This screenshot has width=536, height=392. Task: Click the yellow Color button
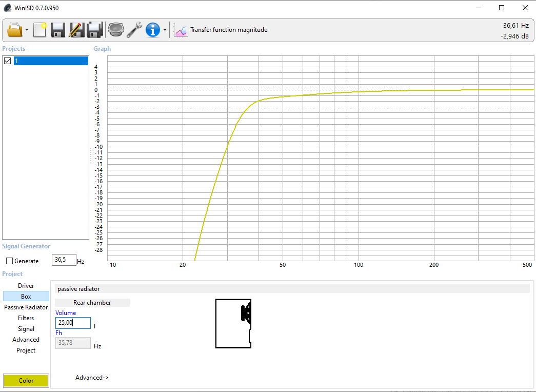point(26,380)
